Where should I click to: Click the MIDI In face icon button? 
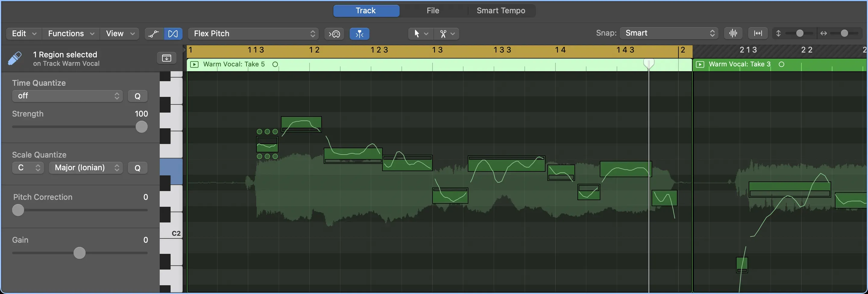[x=334, y=34]
